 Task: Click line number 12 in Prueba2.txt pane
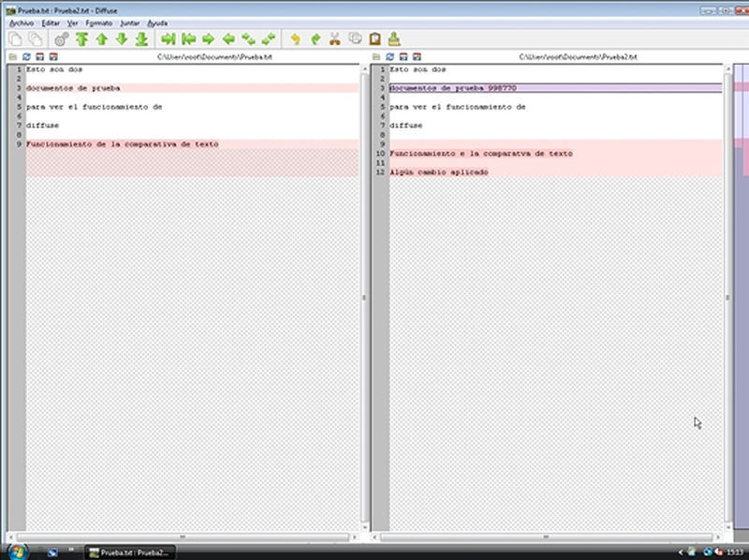[x=380, y=172]
